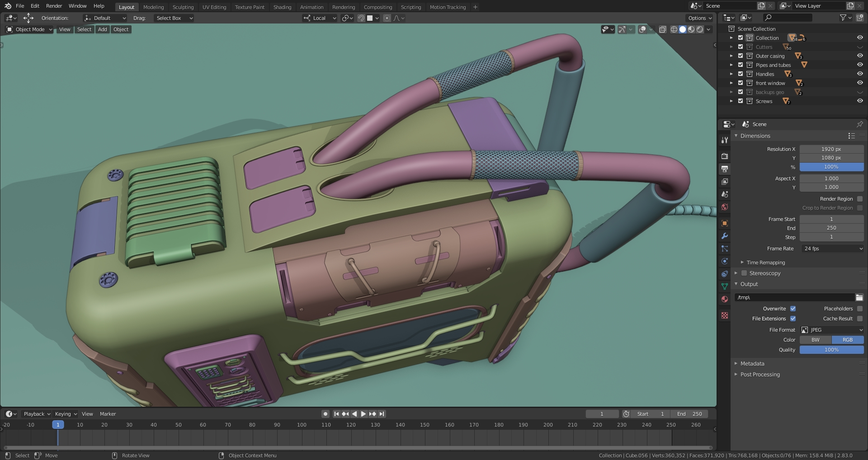Screen dimensions: 868x460
Task: Switch to the Output Properties tab
Action: point(724,169)
